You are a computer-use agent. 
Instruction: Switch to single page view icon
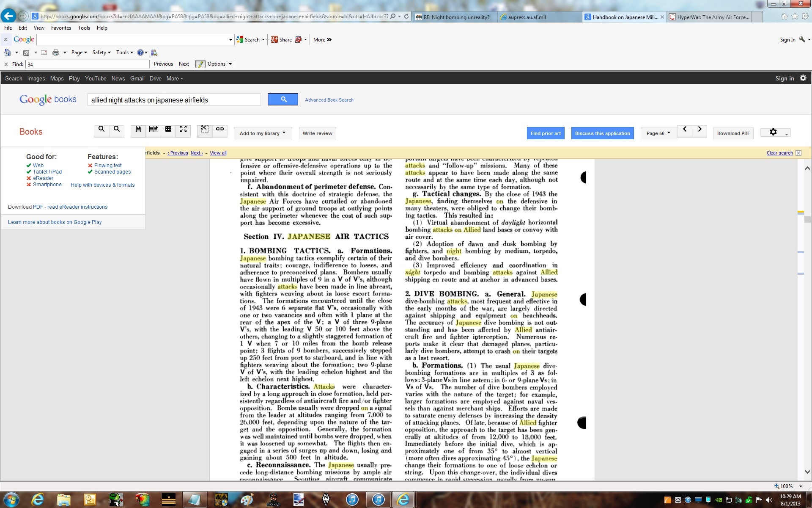(x=138, y=130)
